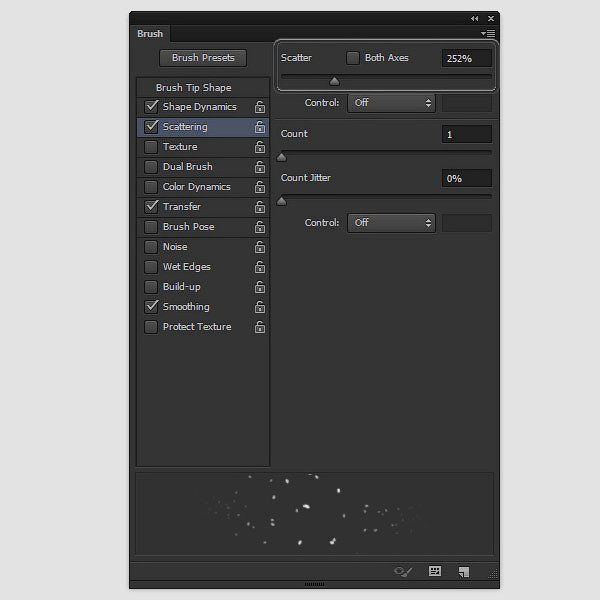Select the Texture section label
The height and width of the screenshot is (600, 600).
(x=180, y=147)
